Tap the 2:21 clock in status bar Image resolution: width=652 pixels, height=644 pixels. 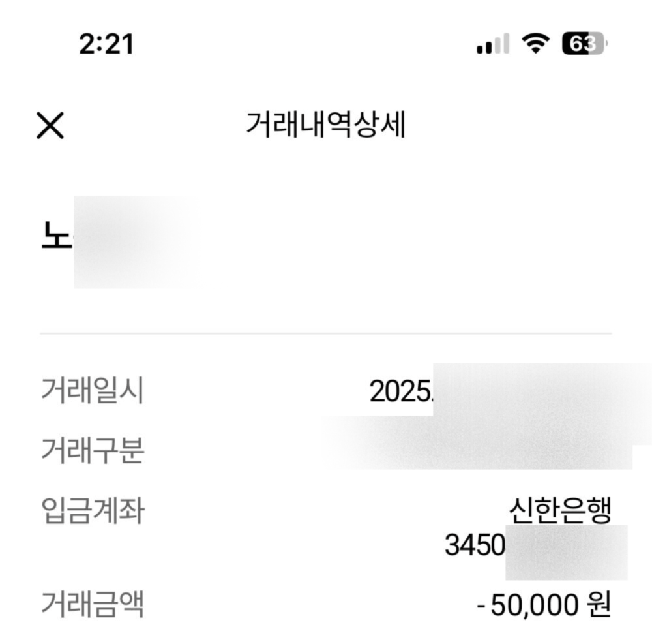[x=106, y=44]
